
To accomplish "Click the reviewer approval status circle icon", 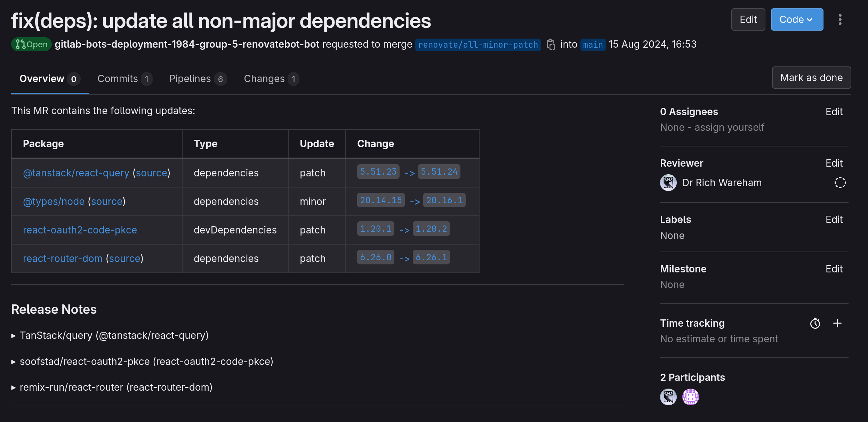I will 840,183.
